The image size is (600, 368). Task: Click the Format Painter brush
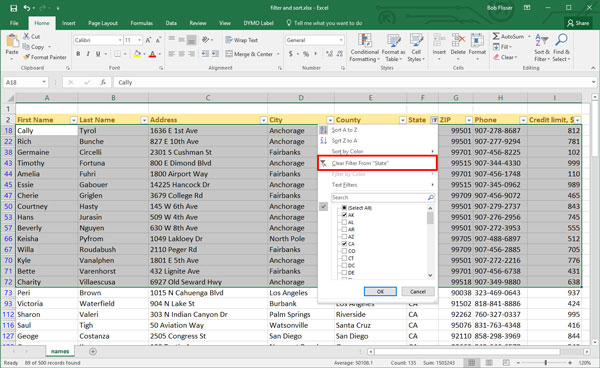26,57
